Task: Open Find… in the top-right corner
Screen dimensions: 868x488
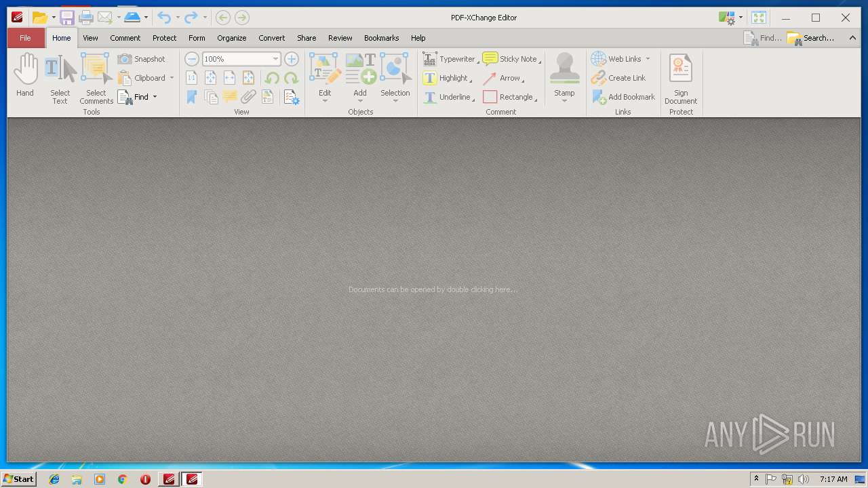Action: coord(763,38)
